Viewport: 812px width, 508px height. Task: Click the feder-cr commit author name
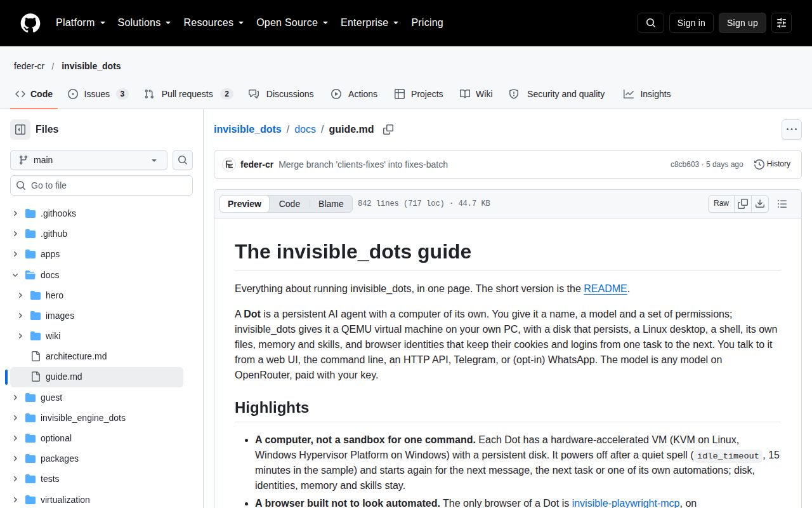[x=257, y=164]
